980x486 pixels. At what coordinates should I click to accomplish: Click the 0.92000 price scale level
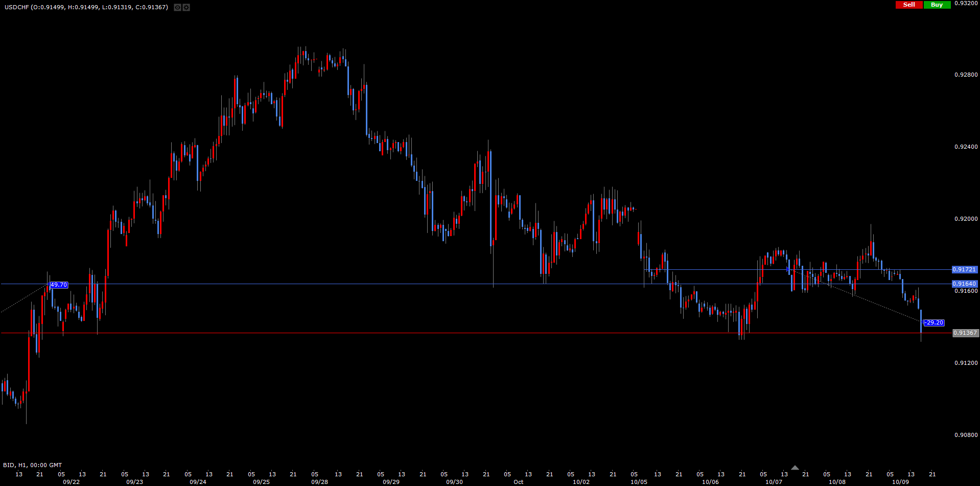point(966,219)
